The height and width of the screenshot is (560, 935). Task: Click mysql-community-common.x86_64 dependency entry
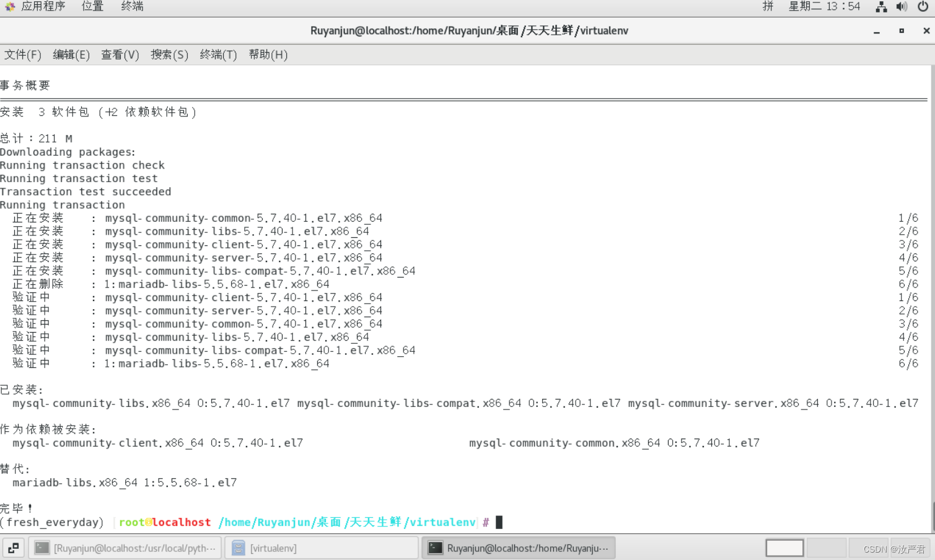[614, 443]
